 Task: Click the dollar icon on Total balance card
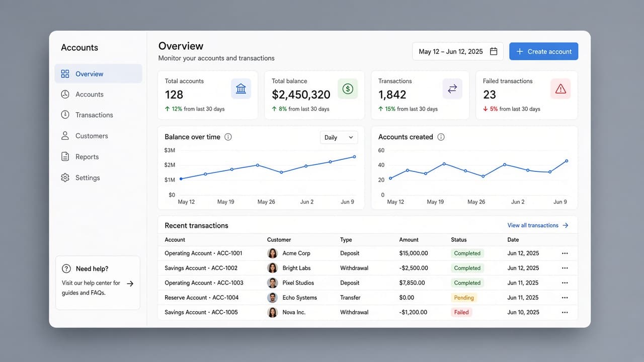tap(348, 88)
